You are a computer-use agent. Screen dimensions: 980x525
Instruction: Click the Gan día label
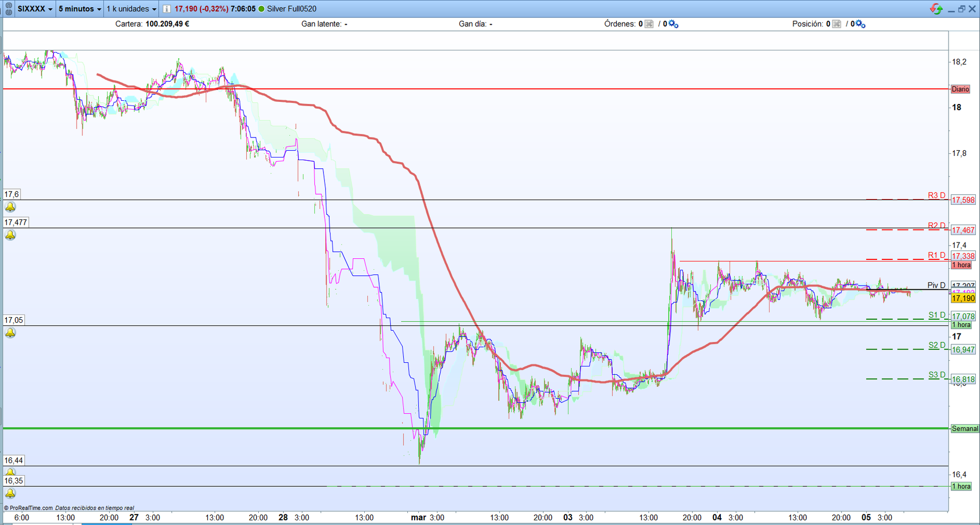point(472,24)
